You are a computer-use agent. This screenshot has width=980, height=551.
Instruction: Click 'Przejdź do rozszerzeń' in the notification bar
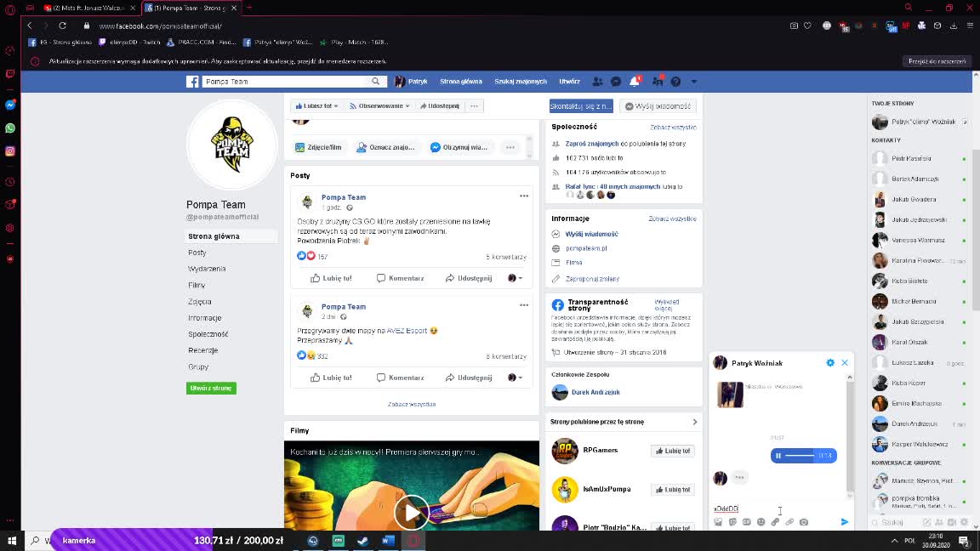click(937, 61)
